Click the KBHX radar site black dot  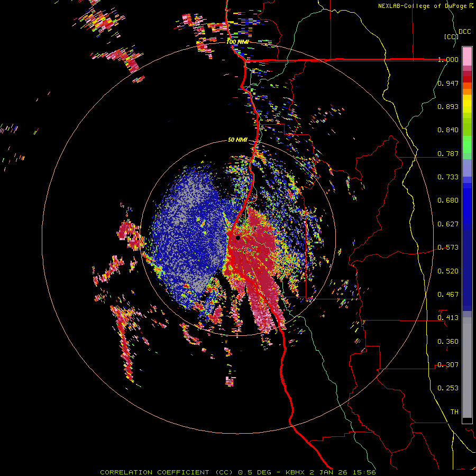[238, 237]
